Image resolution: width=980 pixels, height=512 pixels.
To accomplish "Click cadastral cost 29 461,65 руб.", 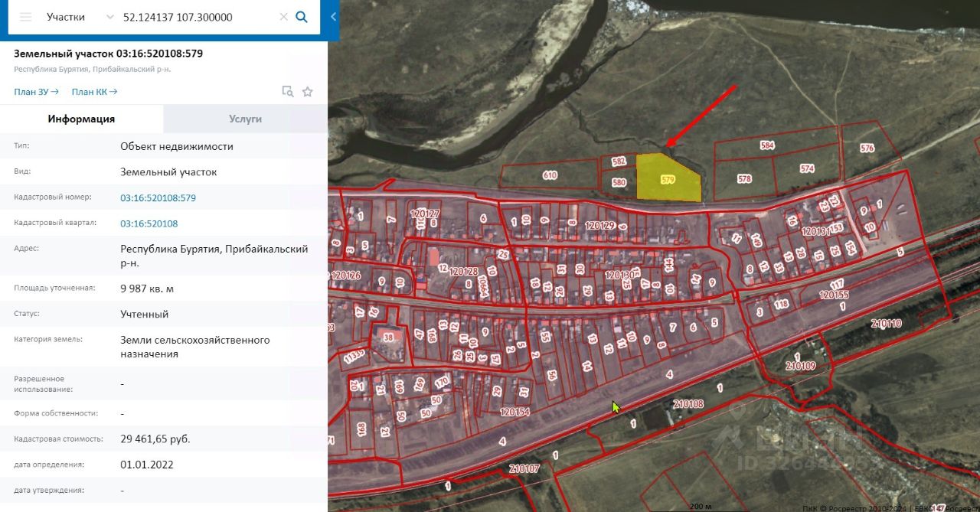I will [155, 439].
